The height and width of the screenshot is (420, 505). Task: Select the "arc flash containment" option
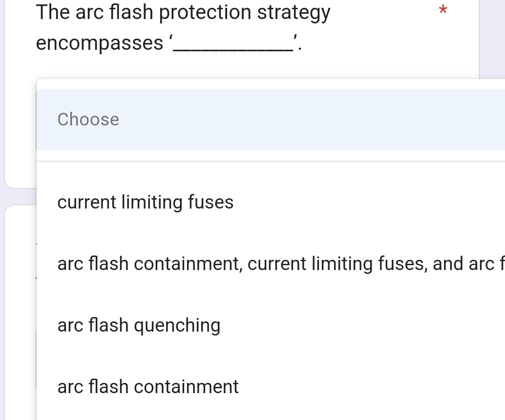point(148,386)
